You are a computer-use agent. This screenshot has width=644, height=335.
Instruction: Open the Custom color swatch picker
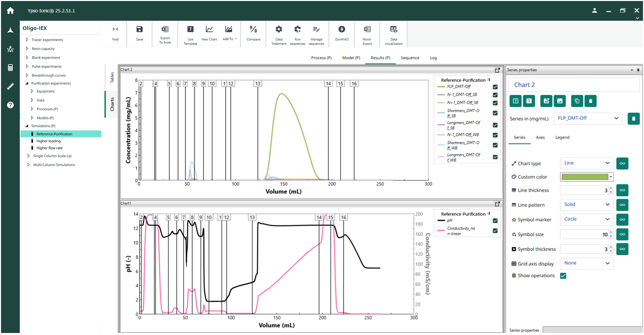[586, 177]
